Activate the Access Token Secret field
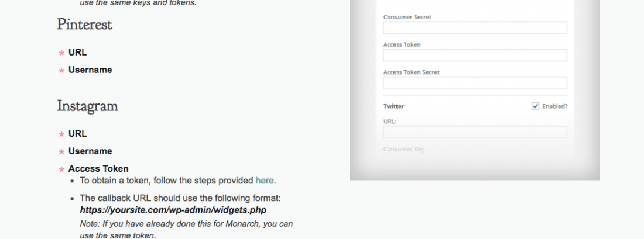The width and height of the screenshot is (644, 239). tap(475, 83)
